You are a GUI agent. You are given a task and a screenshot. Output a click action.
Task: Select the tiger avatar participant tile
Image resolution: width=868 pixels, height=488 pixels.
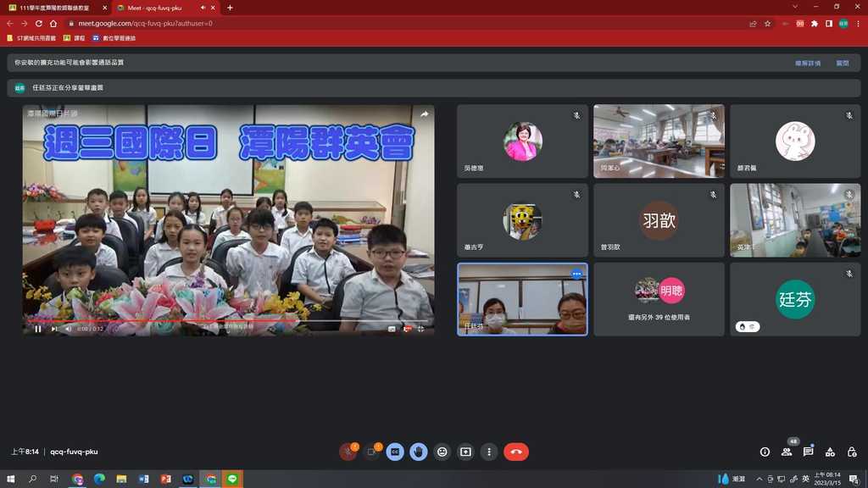pos(522,220)
